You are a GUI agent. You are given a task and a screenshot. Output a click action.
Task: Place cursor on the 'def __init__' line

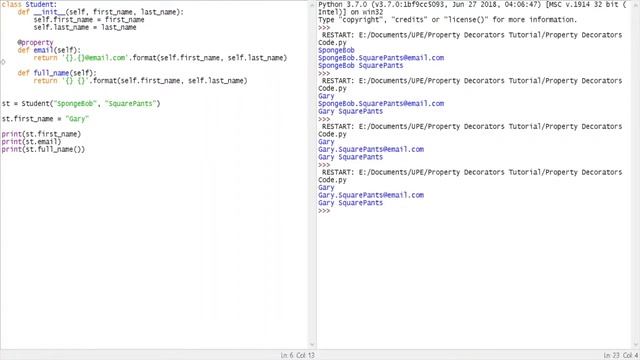point(100,12)
